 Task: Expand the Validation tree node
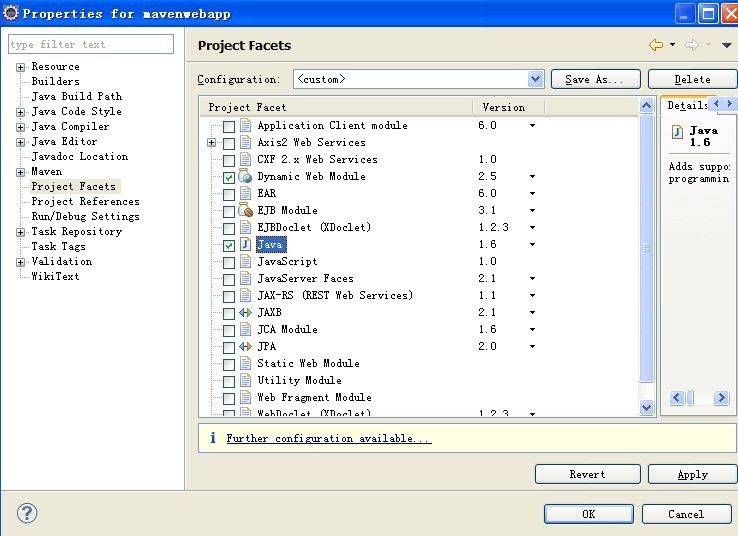tap(20, 262)
